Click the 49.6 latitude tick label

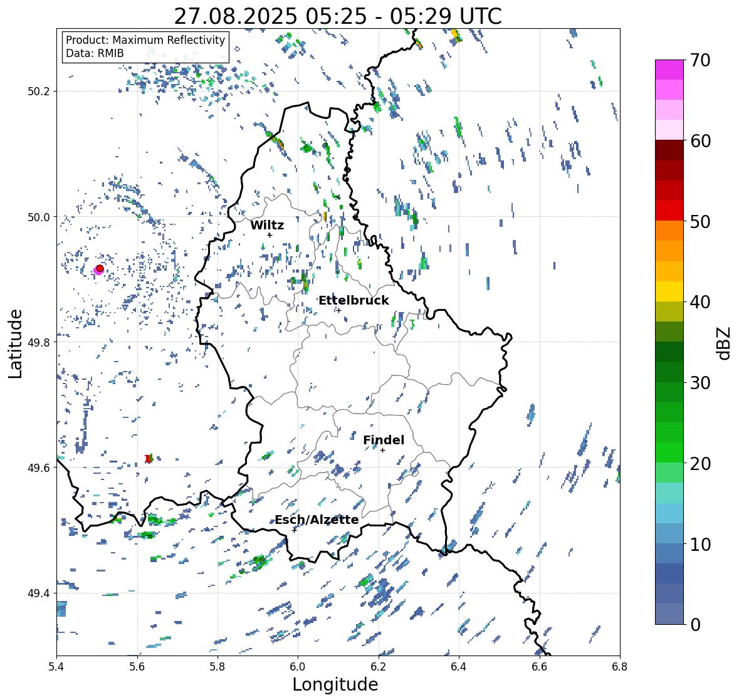[39, 468]
